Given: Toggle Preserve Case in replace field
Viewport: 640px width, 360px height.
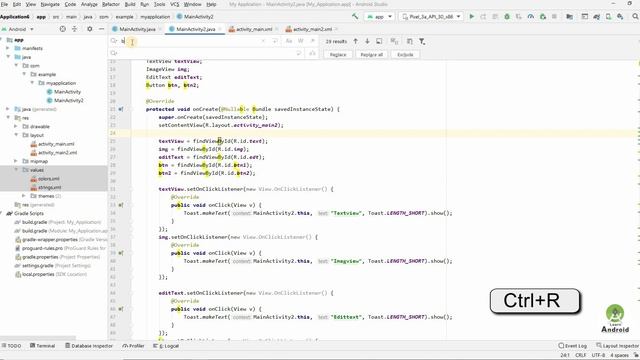Looking at the screenshot, I should pos(312,53).
